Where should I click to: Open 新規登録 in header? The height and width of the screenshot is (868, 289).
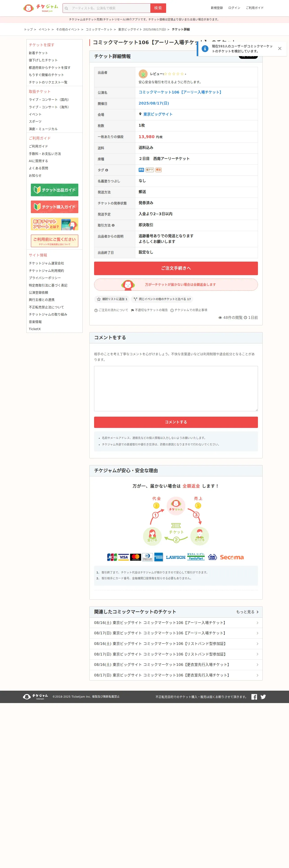[217, 8]
